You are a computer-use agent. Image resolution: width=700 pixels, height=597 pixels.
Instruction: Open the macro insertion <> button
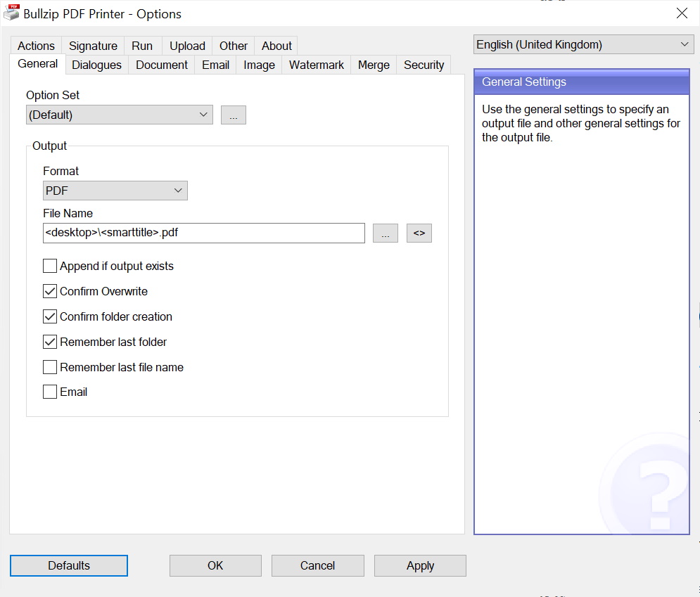point(419,233)
